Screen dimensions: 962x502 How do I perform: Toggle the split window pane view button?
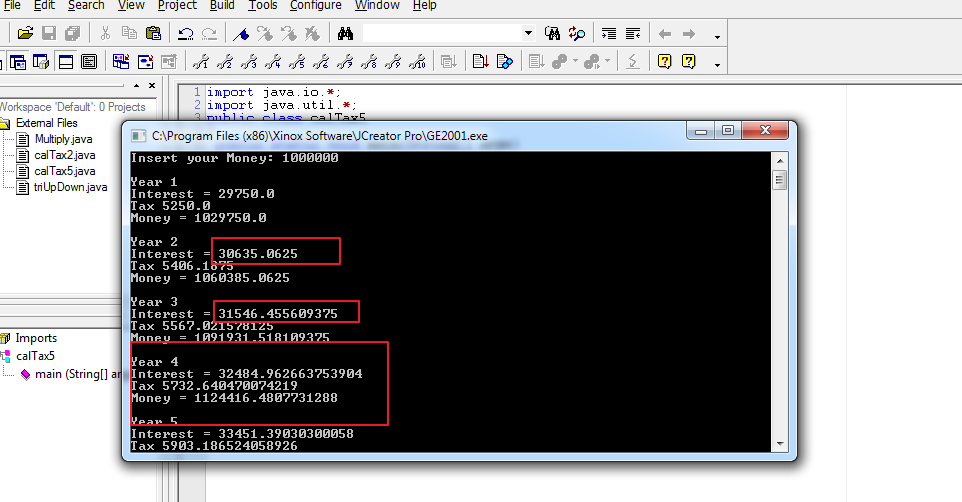[x=66, y=61]
